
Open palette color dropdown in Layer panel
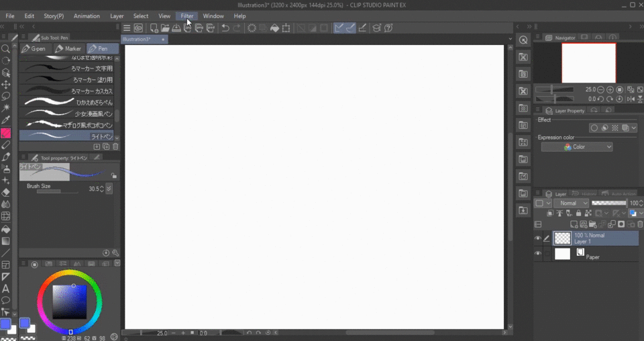(543, 203)
